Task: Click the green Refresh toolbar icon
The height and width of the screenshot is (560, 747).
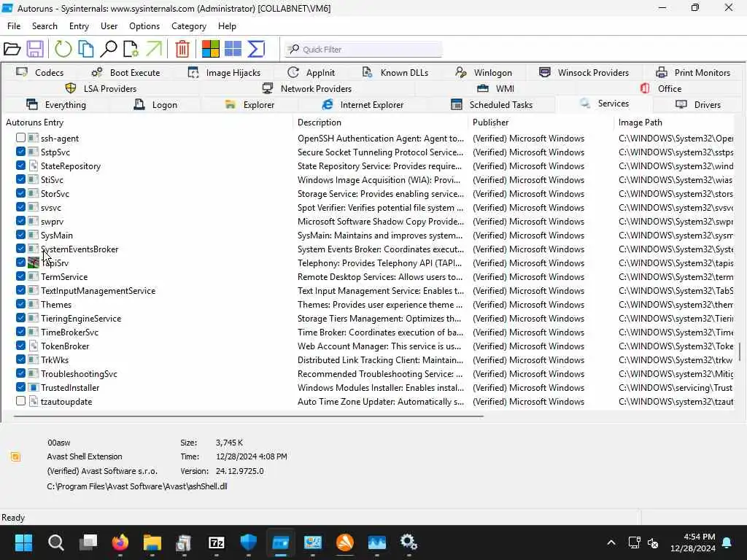Action: (63, 49)
